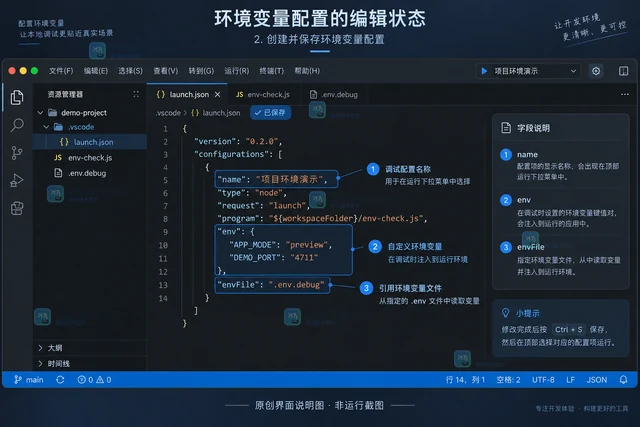
Task: Toggle the layout panel icon at top right
Action: pyautogui.click(x=623, y=71)
